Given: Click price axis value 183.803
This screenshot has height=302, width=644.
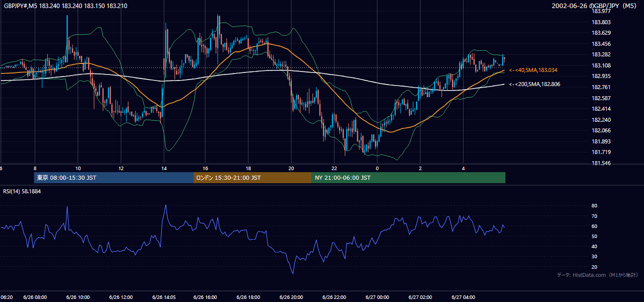Looking at the screenshot, I should coord(601,22).
